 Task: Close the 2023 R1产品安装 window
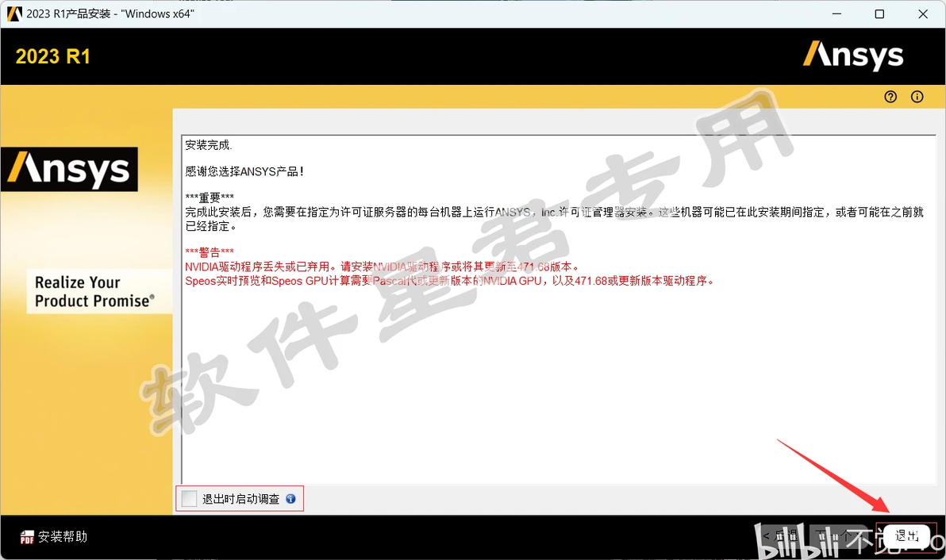pos(923,13)
